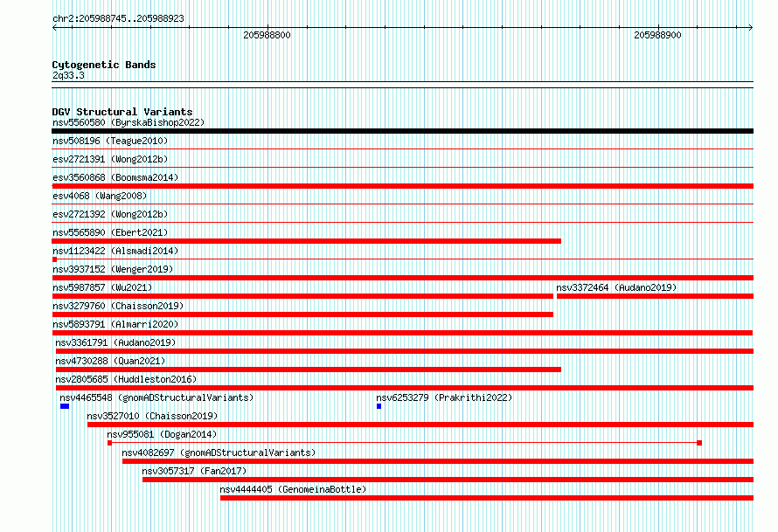The width and height of the screenshot is (778, 532).
Task: Click the Cytogenetic Bands track title
Action: 104,65
